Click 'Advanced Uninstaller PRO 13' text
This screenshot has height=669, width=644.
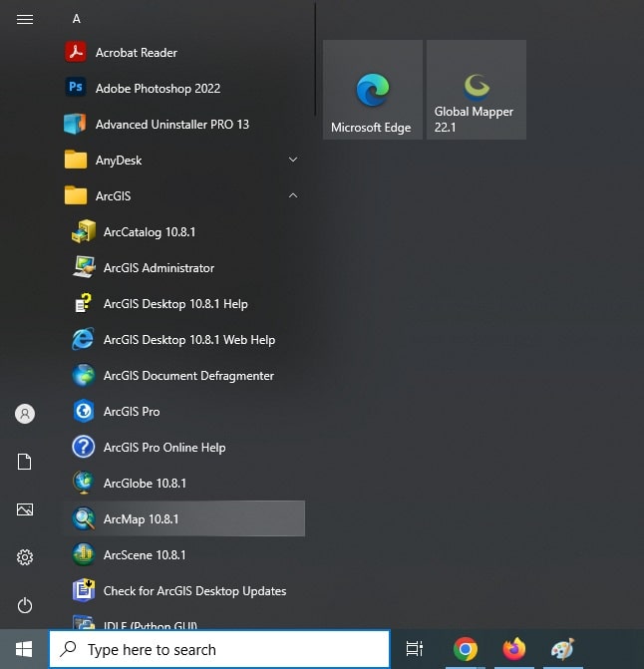tap(172, 125)
